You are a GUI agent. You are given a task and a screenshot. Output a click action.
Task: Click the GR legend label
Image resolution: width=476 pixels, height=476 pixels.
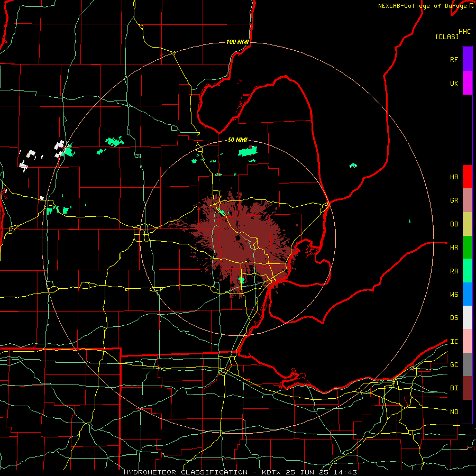pos(454,200)
